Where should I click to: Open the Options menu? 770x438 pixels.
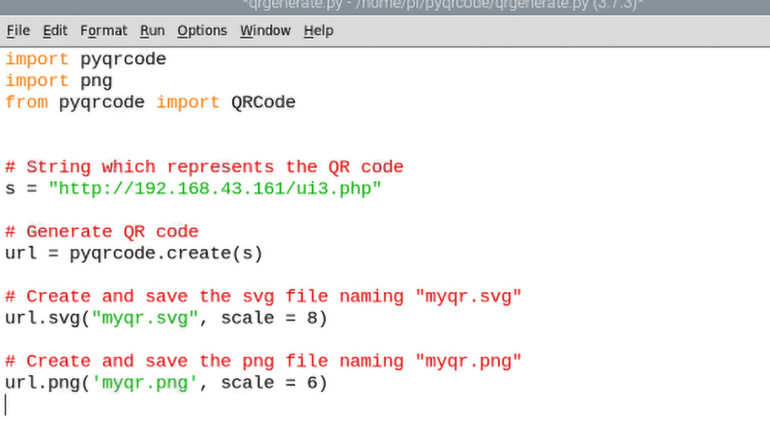[x=202, y=31]
